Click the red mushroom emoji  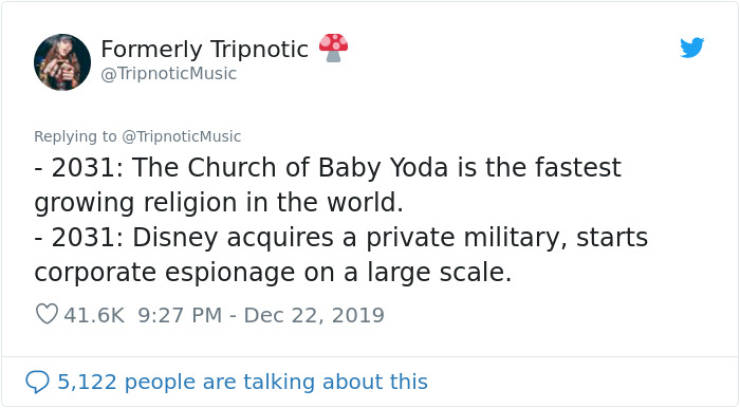(333, 47)
